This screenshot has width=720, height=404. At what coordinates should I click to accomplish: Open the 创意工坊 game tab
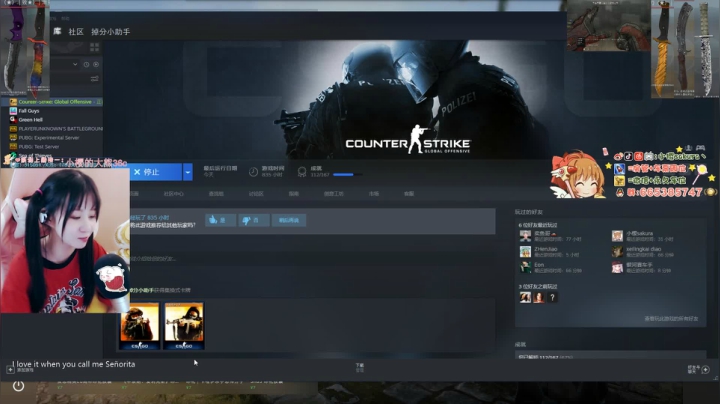click(334, 194)
